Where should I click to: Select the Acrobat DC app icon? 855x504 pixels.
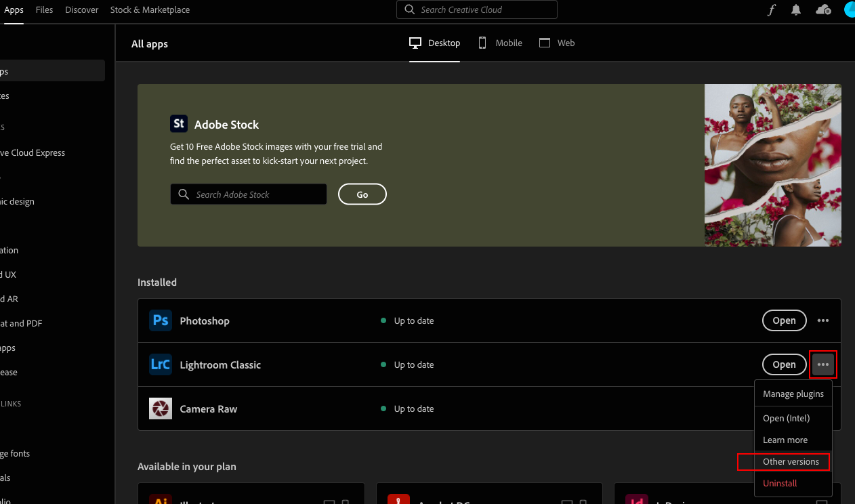399,500
